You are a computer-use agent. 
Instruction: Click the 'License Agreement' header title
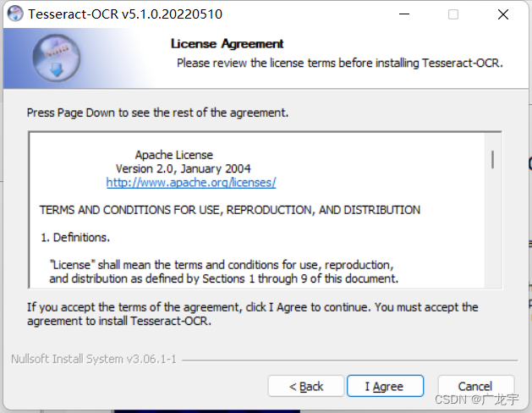227,44
